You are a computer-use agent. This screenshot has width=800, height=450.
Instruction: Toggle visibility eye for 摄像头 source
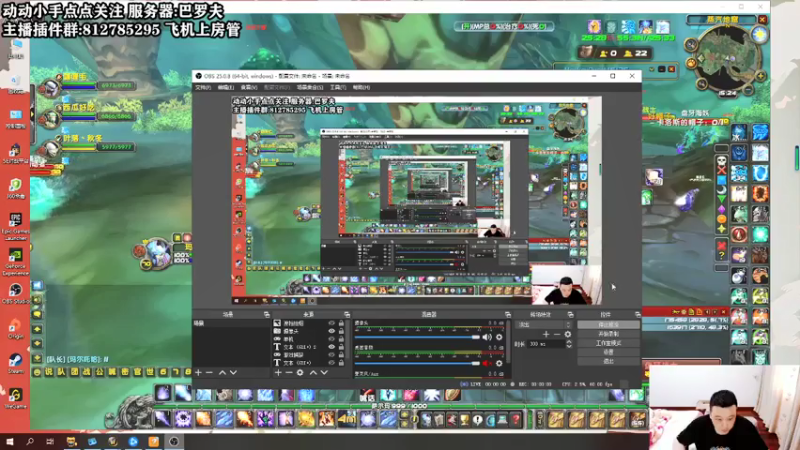click(332, 331)
